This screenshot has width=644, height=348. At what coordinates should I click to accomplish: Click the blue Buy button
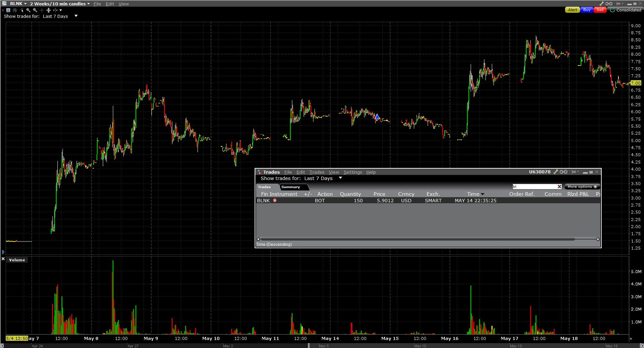point(587,10)
